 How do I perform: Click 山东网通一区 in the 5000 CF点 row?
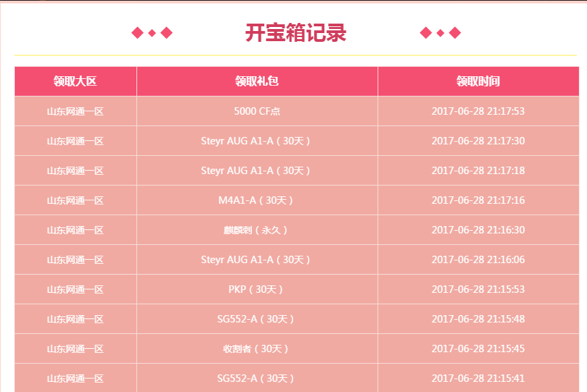[75, 111]
